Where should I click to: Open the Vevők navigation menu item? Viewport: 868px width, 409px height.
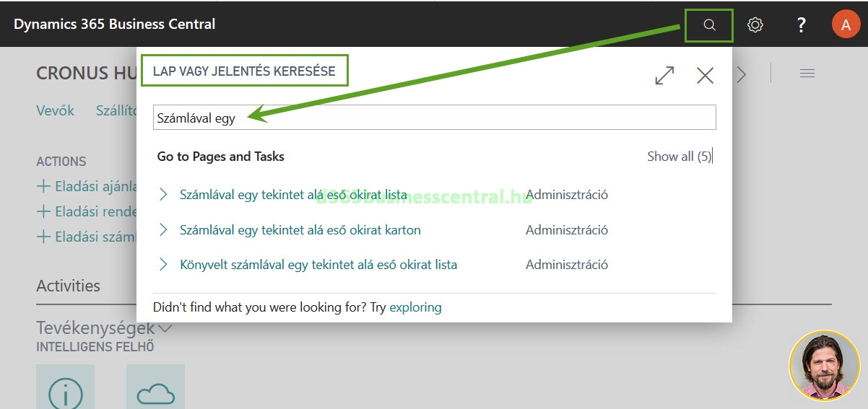(x=56, y=110)
